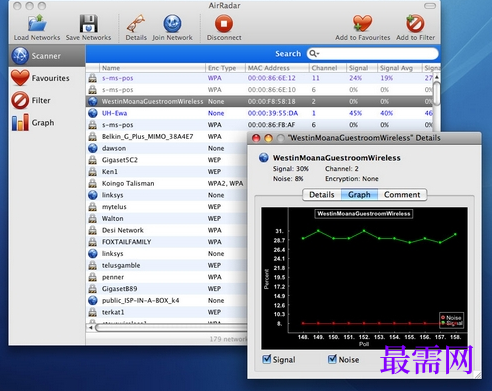Click MAC address 00:00:39:55:DA
The width and height of the screenshot is (492, 391).
[273, 113]
